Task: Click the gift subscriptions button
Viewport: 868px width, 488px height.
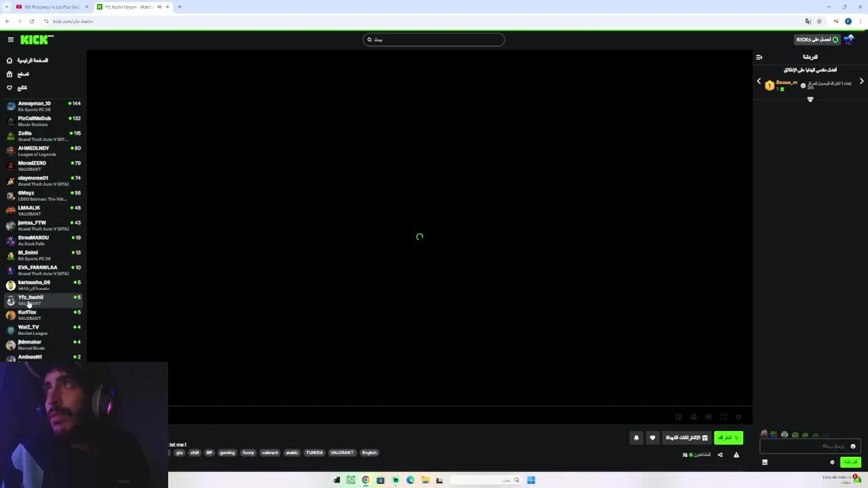Action: pyautogui.click(x=686, y=438)
